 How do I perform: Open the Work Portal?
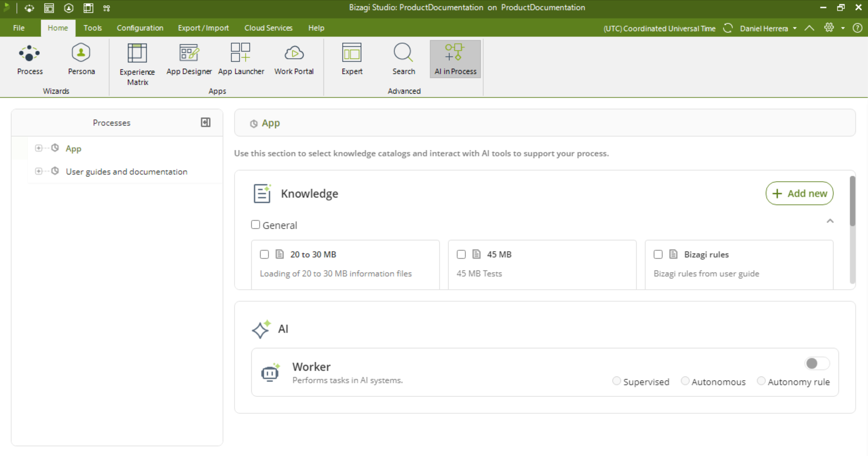point(294,60)
